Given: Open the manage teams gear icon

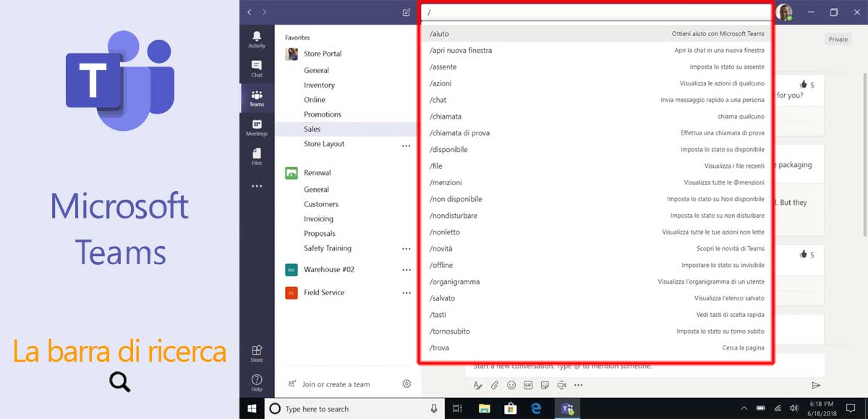Looking at the screenshot, I should pos(407,384).
